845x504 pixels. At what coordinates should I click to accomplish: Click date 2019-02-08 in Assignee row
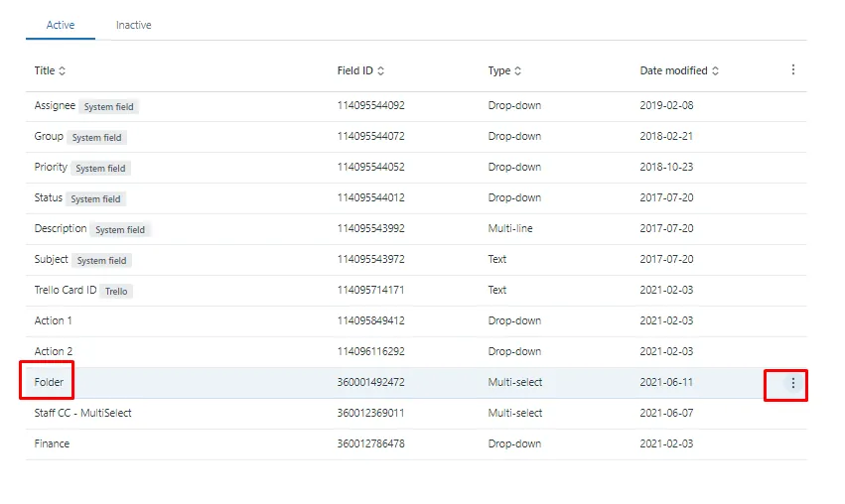click(x=666, y=105)
